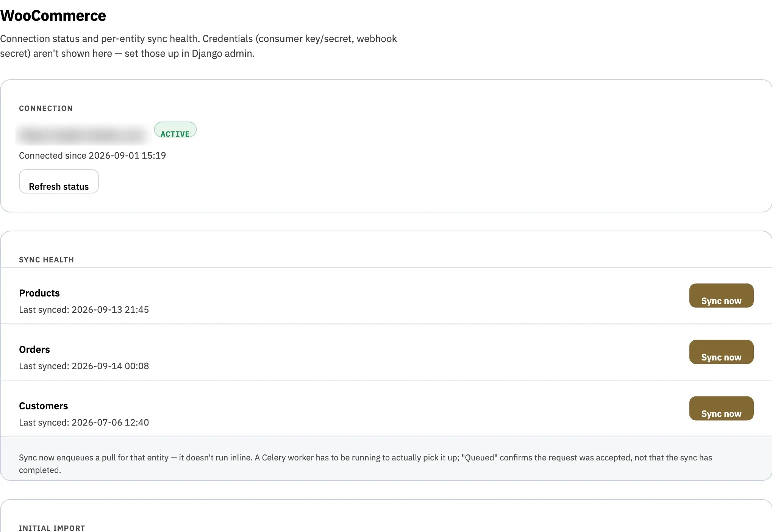This screenshot has height=532, width=772.
Task: Click the CONNECTION section label
Action: point(46,108)
